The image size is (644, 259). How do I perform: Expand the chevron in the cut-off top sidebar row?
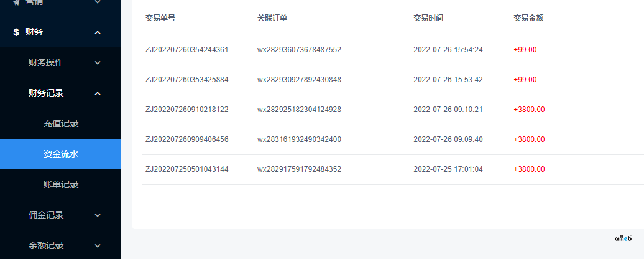(x=98, y=2)
